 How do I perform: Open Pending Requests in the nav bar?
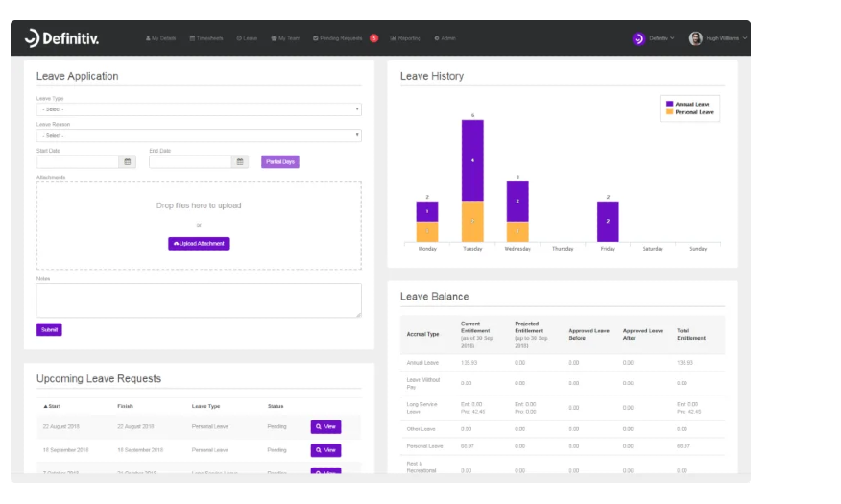(x=338, y=38)
